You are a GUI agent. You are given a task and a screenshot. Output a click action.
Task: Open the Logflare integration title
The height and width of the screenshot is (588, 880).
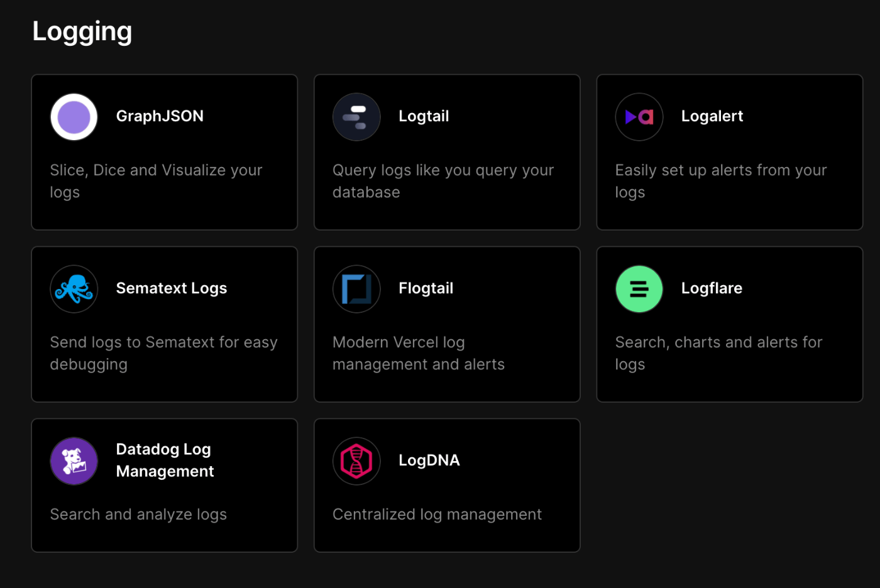(x=712, y=288)
